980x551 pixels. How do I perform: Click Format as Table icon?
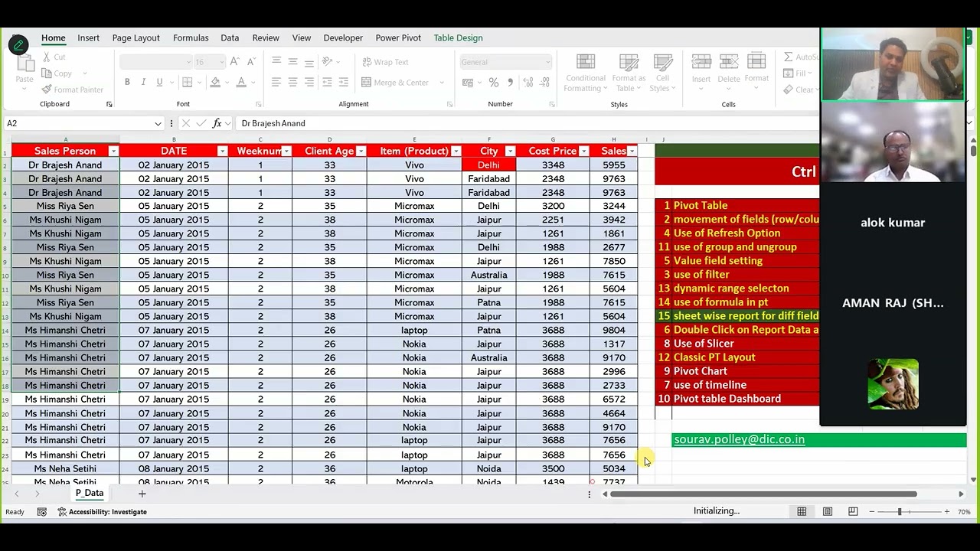pos(629,73)
